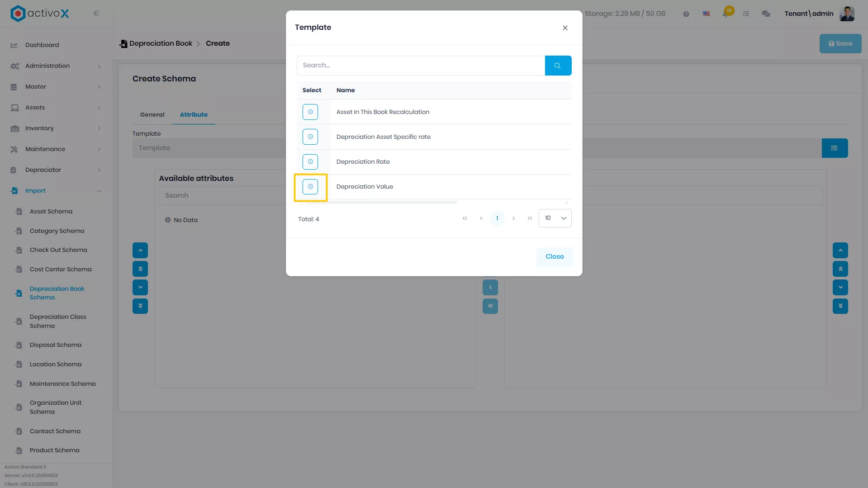The width and height of the screenshot is (868, 488).
Task: Go to last page of templates
Action: [x=530, y=218]
